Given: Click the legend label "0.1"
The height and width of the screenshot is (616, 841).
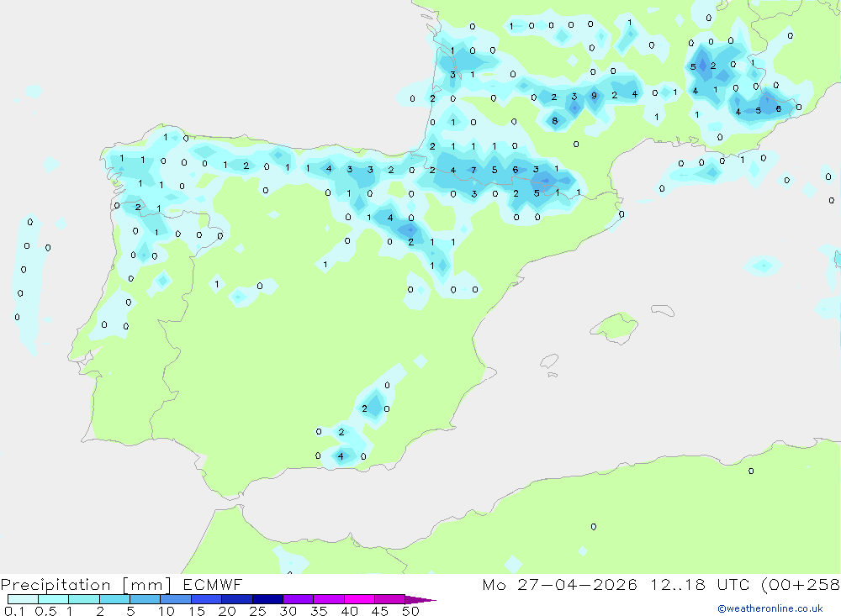Looking at the screenshot, I should (14, 611).
